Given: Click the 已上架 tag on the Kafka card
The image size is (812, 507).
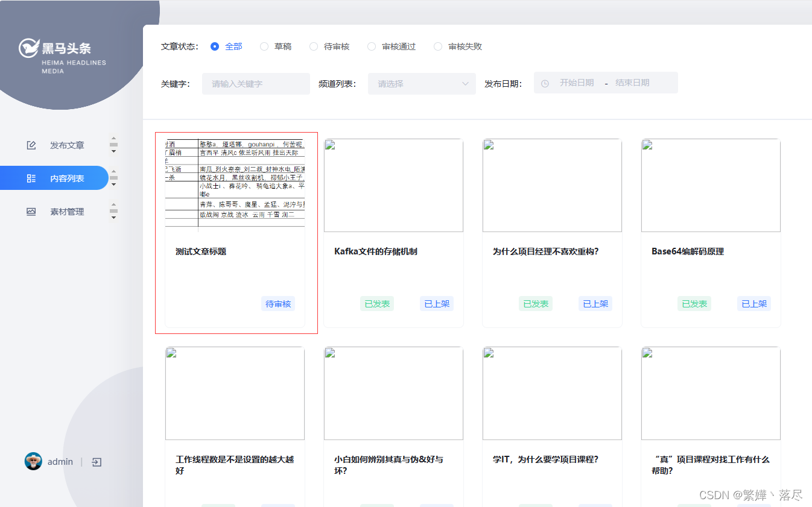Looking at the screenshot, I should pyautogui.click(x=437, y=304).
